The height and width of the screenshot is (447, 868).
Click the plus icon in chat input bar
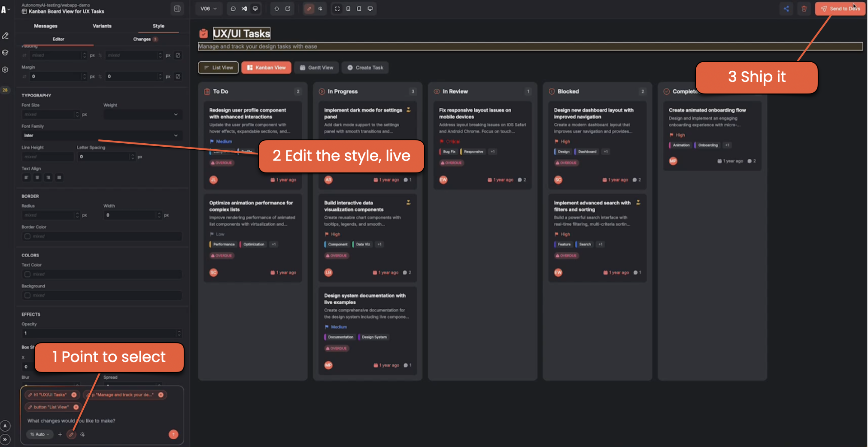click(x=60, y=435)
